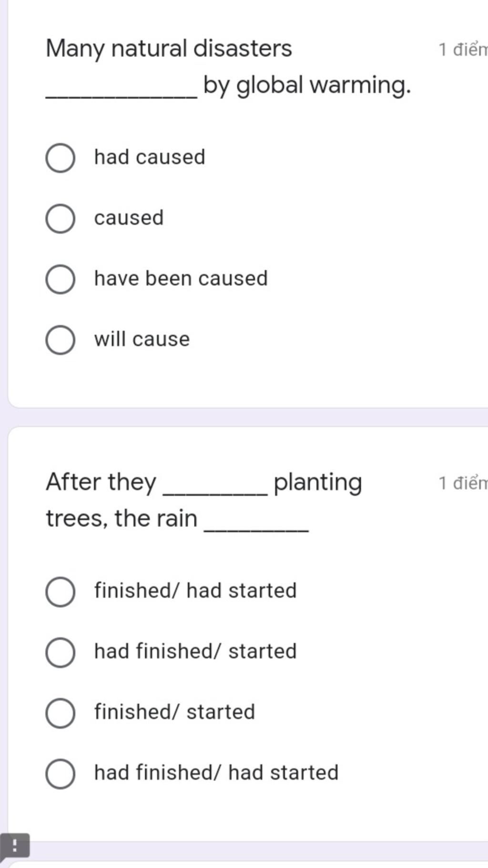This screenshot has height=868, width=488.
Task: Pick the 'have been caused' radio button
Action: (x=60, y=279)
